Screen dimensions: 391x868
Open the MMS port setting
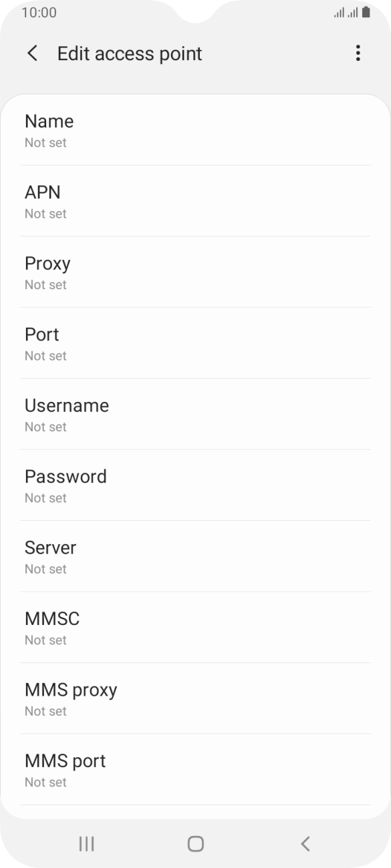click(195, 769)
